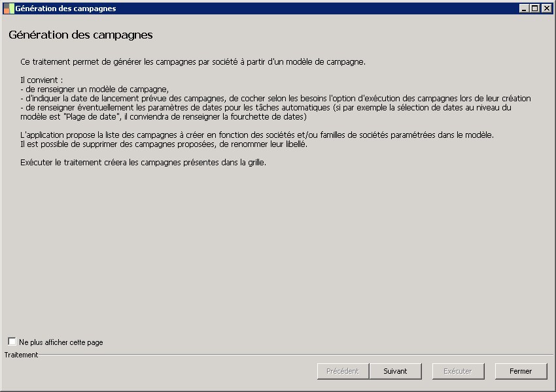Maximize the Génération des campagnes window

(535, 8)
